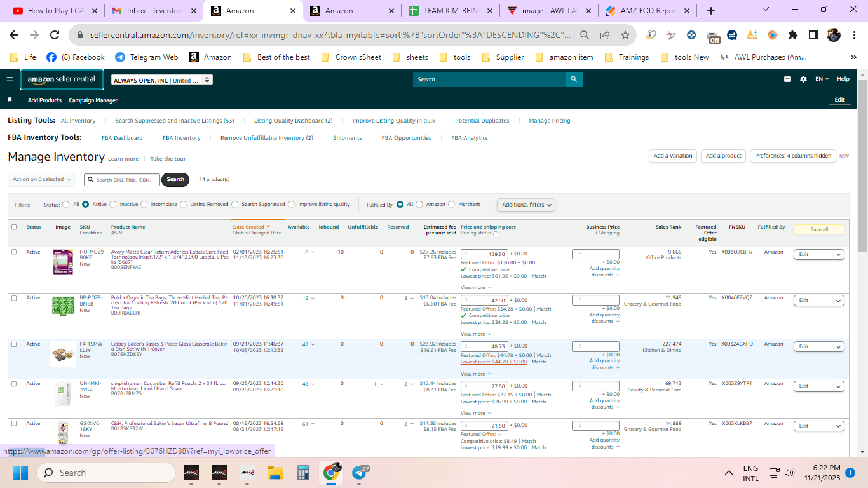
Task: Select Fulfilled By Amazon radio
Action: click(x=419, y=205)
